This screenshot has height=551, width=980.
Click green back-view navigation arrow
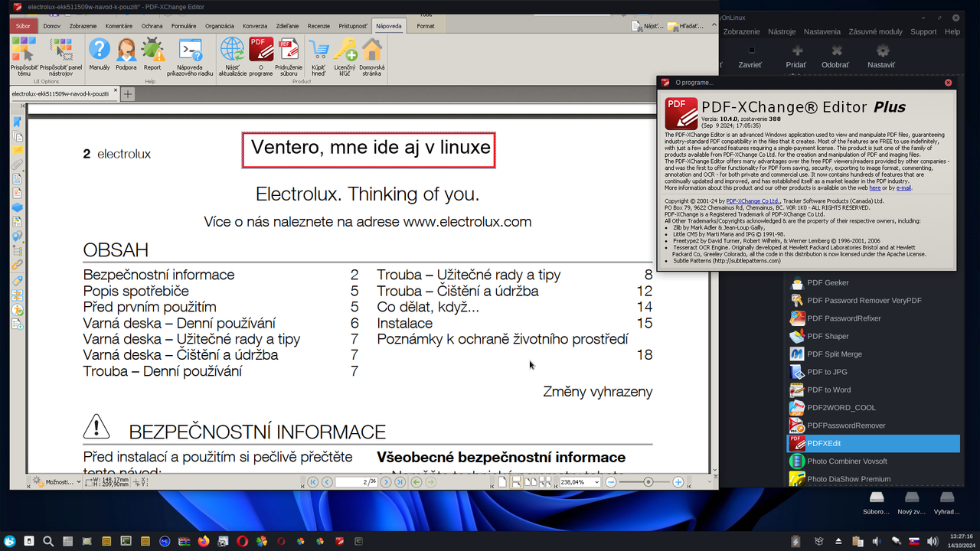click(416, 482)
